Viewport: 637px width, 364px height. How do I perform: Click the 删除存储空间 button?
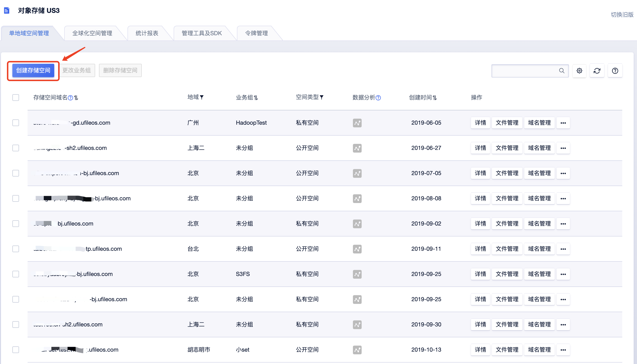pyautogui.click(x=120, y=70)
